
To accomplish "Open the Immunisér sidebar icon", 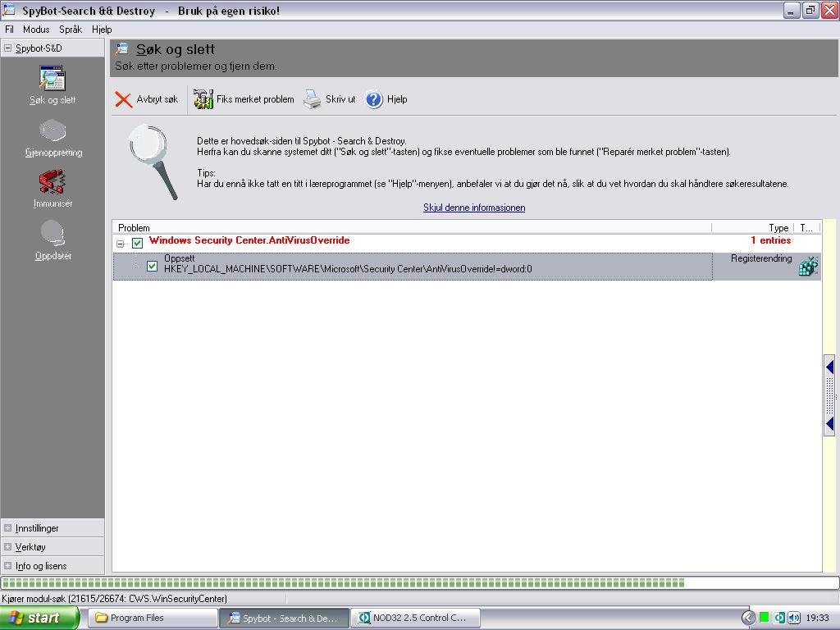I will [52, 181].
